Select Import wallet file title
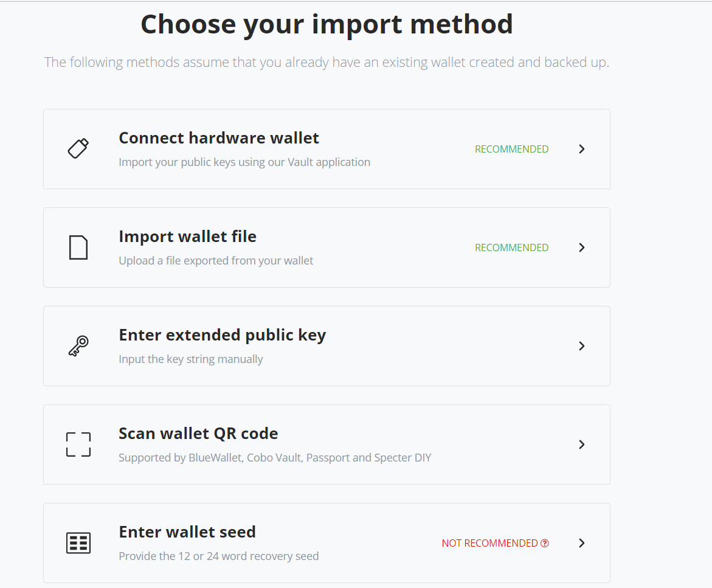The width and height of the screenshot is (712, 588). click(187, 237)
